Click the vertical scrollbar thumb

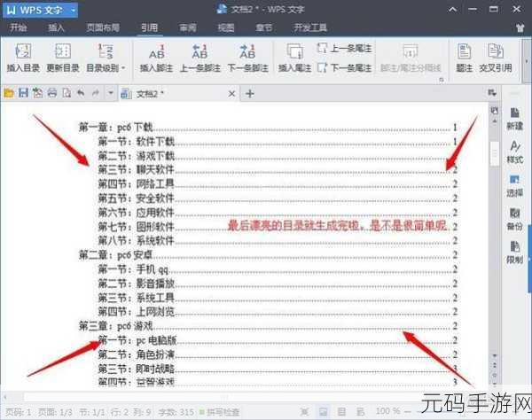(x=495, y=153)
